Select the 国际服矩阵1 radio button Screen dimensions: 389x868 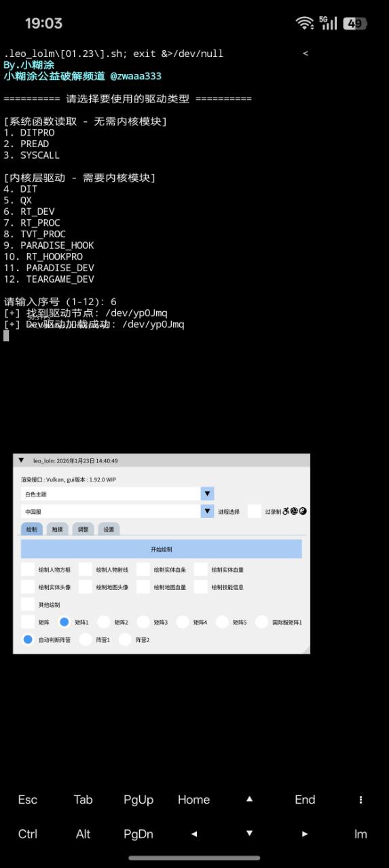click(262, 622)
